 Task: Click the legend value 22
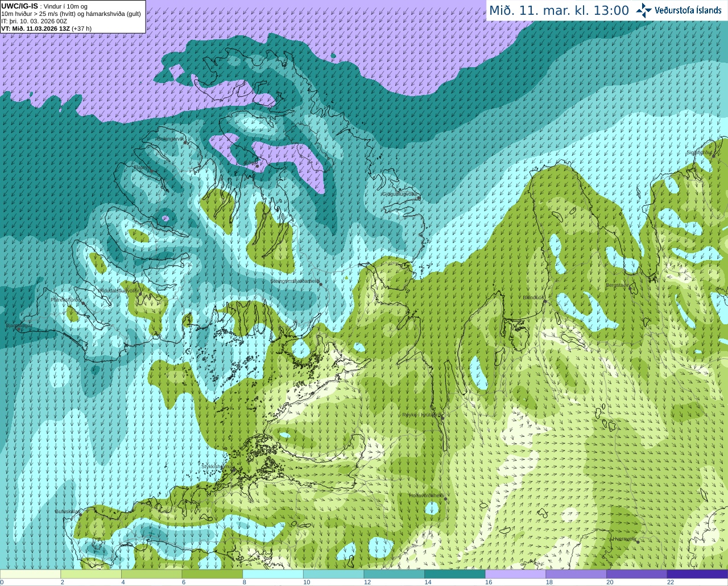(671, 582)
